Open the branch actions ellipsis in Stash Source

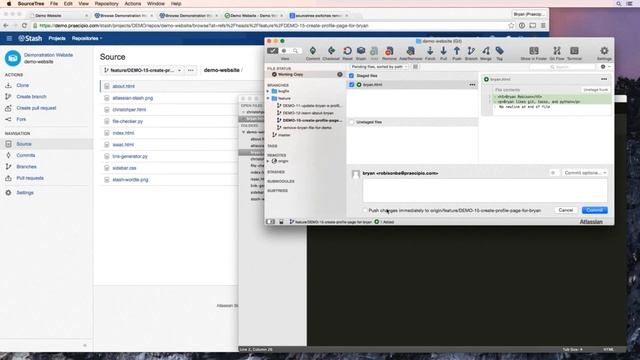(191, 70)
